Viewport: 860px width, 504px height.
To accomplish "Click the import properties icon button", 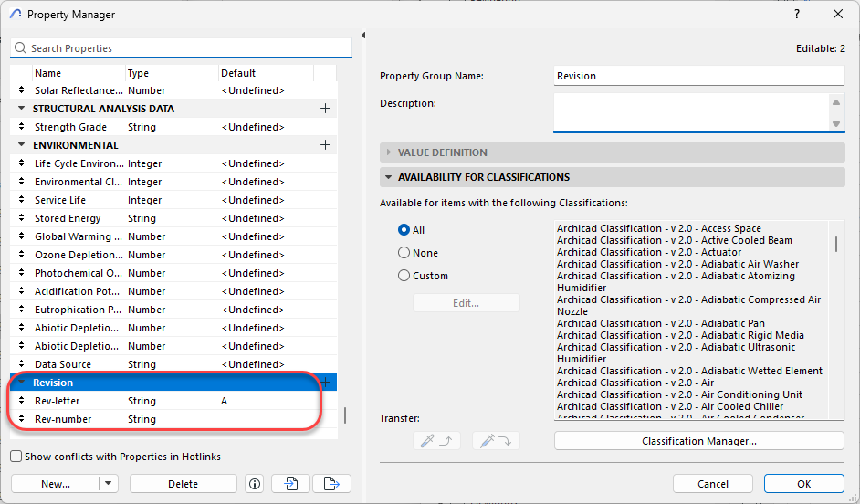I will tap(290, 484).
